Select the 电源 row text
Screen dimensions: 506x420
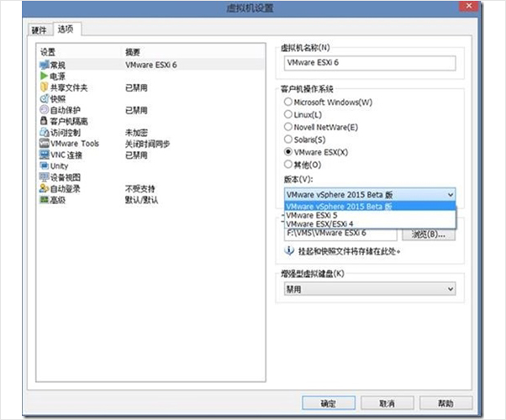[x=58, y=76]
